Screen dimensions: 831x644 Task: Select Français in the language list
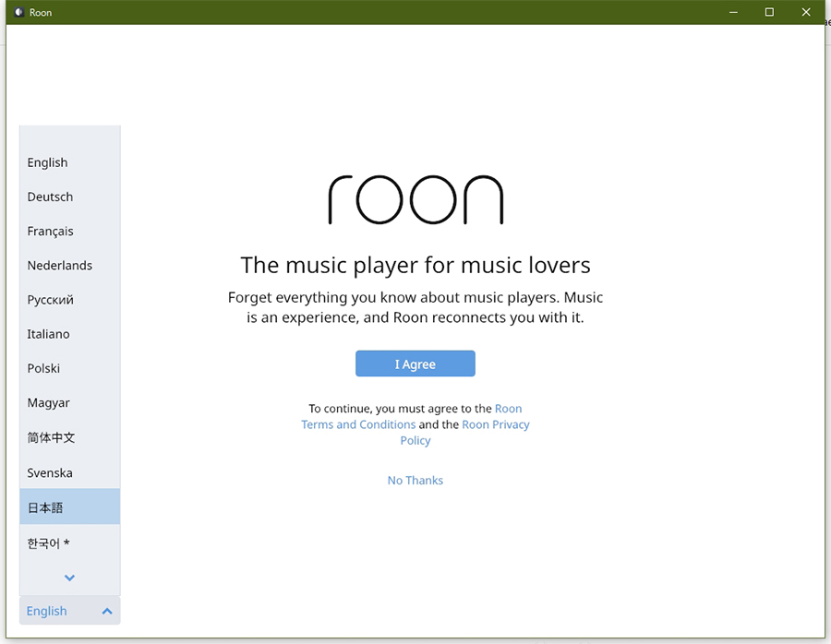(50, 231)
